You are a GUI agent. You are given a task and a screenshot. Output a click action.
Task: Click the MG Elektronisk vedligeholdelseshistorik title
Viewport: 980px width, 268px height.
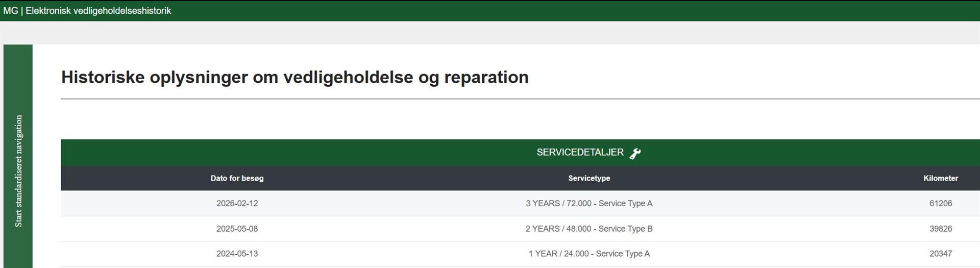87,11
